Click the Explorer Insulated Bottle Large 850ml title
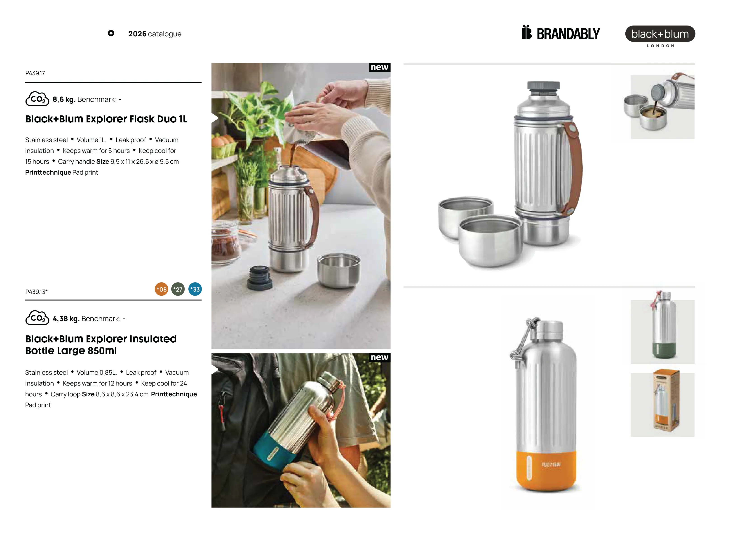Image resolution: width=756 pixels, height=538 pixels. tap(101, 344)
